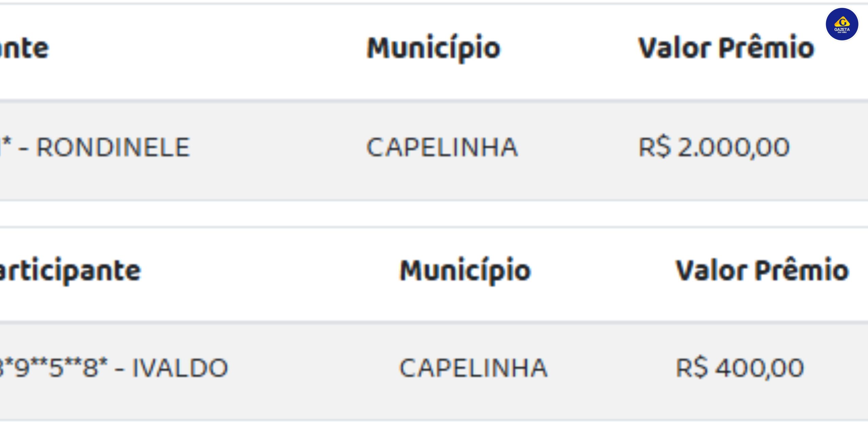Select the Município header above the IVALDO row
Viewport: 868px width, 434px height.
tap(465, 271)
